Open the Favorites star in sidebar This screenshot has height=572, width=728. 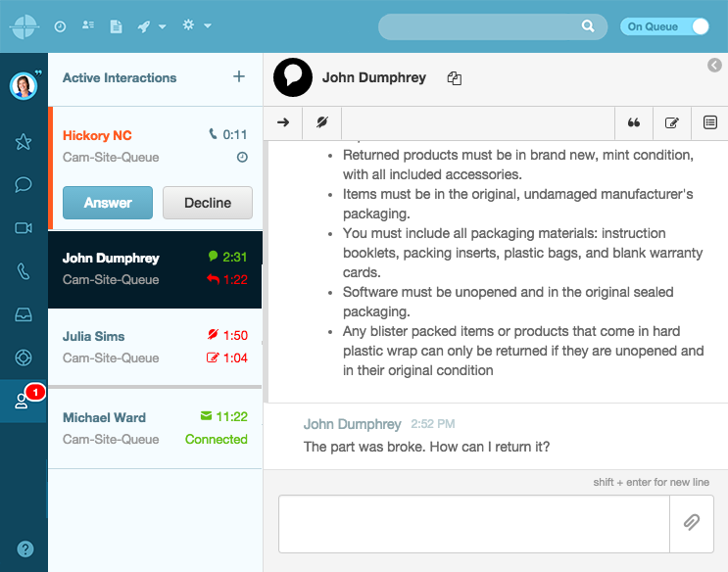point(24,142)
